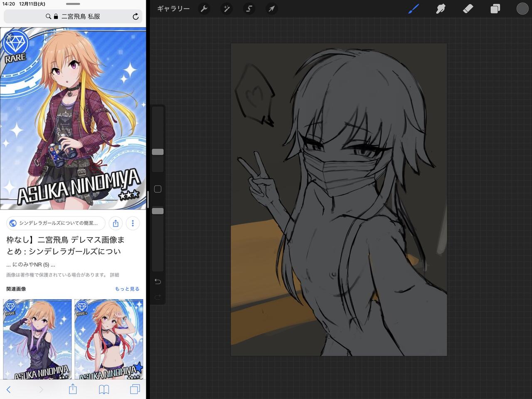Close the image preview with X

tap(9, 37)
